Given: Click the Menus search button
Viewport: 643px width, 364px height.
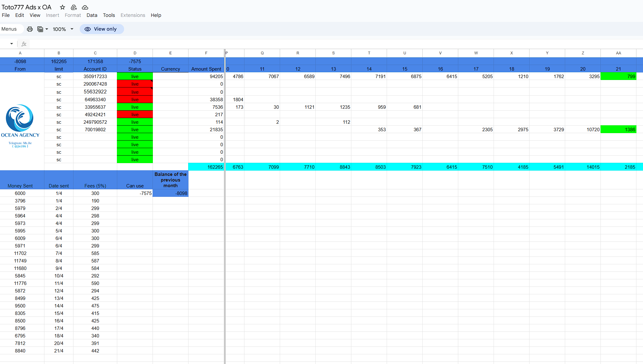Looking at the screenshot, I should (x=9, y=29).
